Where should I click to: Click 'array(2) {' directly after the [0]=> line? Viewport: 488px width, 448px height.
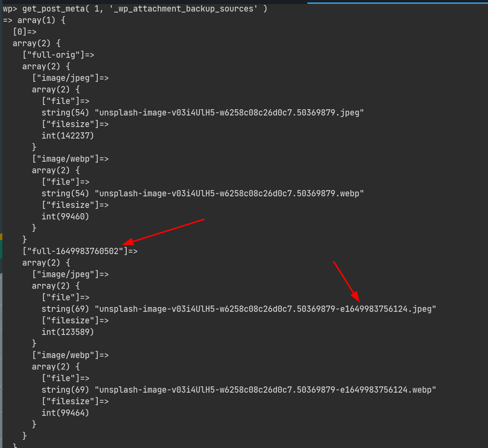tap(37, 43)
